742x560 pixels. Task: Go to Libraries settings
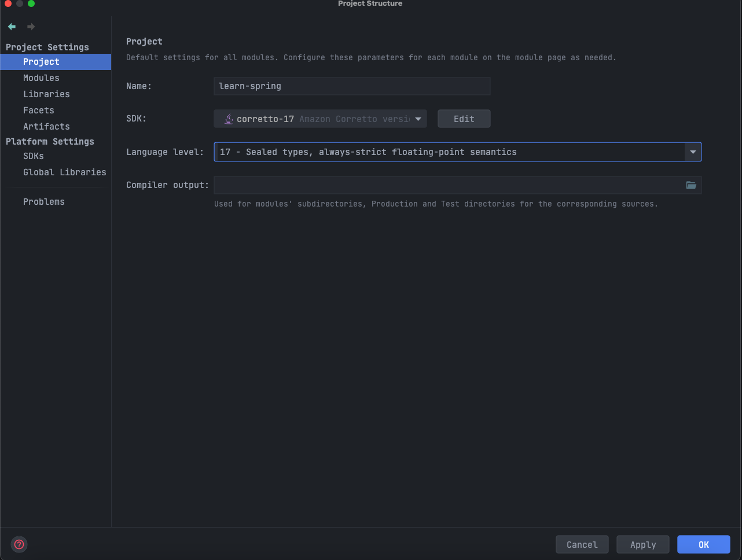pyautogui.click(x=56, y=94)
